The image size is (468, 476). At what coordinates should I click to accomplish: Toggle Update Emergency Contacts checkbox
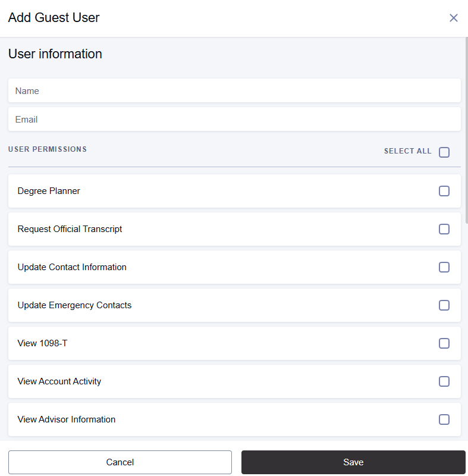(444, 305)
